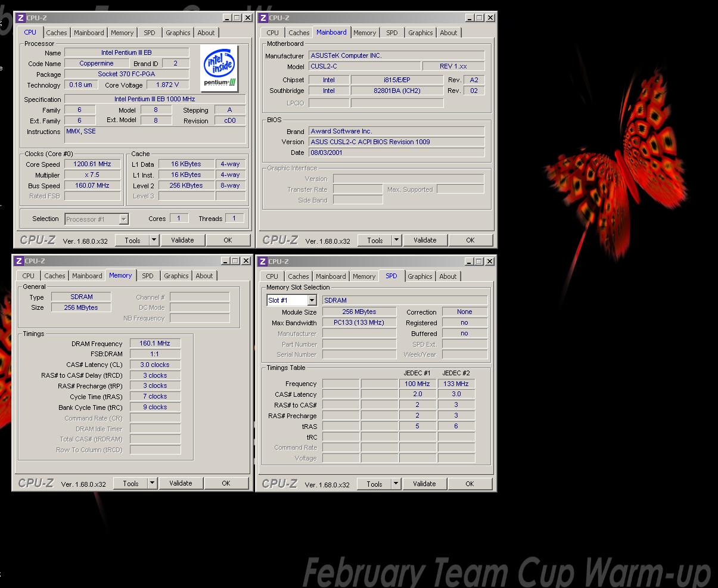Click the BIOS date 08/03/2001 field
This screenshot has width=718, height=588.
(396, 153)
